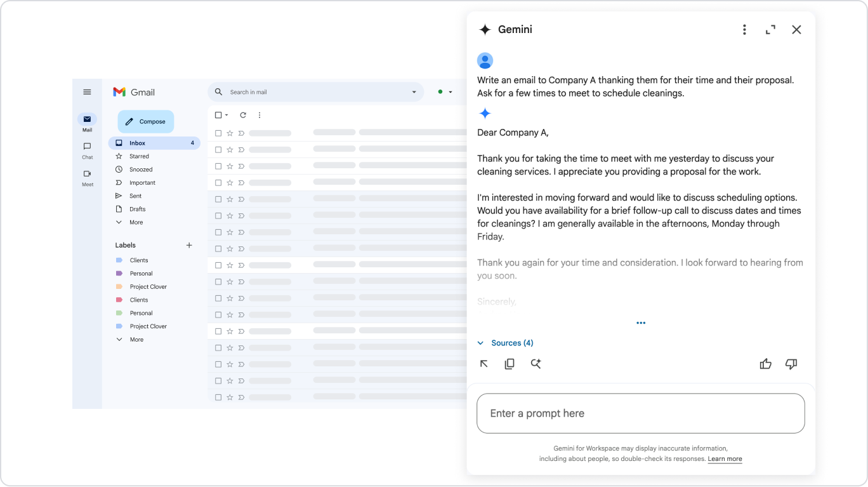Image resolution: width=868 pixels, height=487 pixels.
Task: Switch to the Chat tab in sidebar
Action: [87, 150]
